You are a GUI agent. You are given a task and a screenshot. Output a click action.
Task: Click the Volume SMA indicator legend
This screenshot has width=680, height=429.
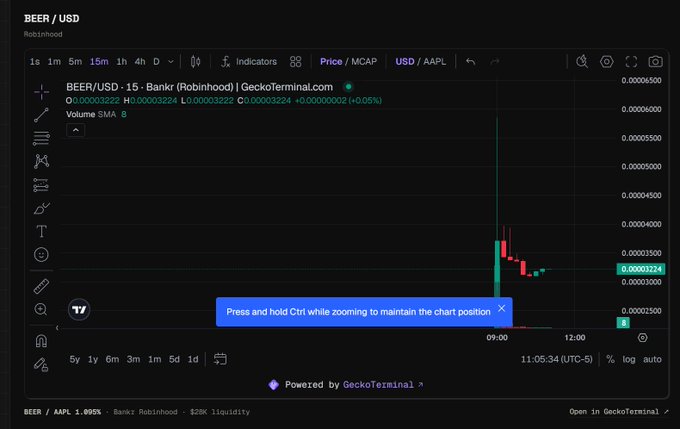click(x=96, y=114)
